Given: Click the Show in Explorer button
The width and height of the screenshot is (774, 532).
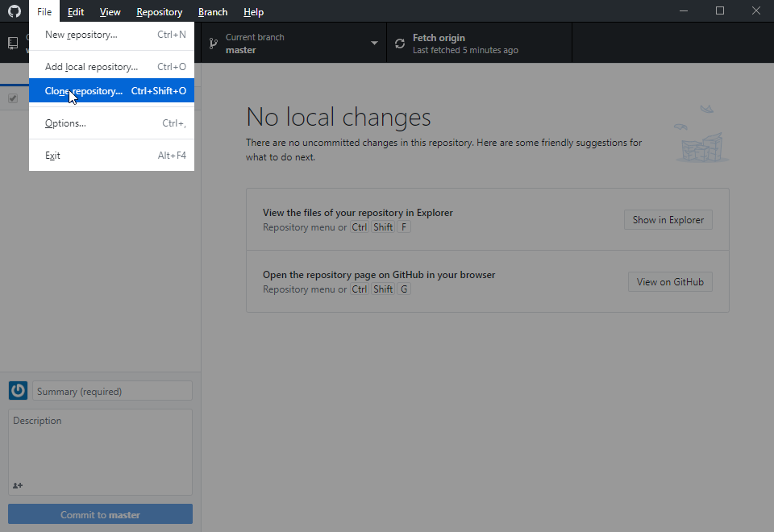Looking at the screenshot, I should pyautogui.click(x=668, y=219).
